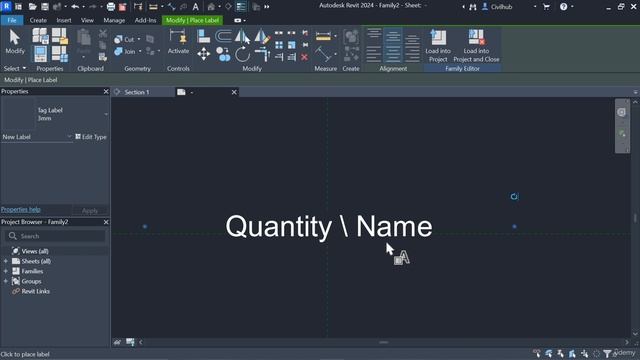Click the Edit Type button
This screenshot has height=360, width=640.
91,137
